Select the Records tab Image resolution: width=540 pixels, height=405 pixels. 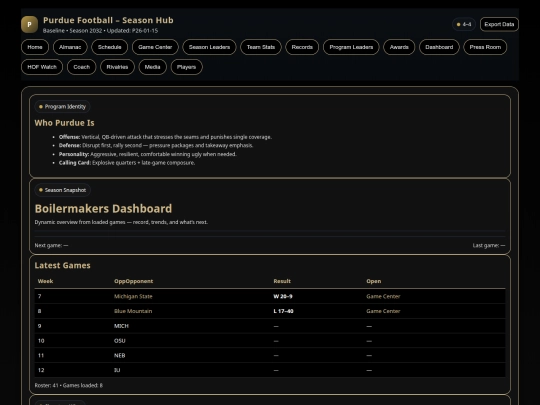[x=302, y=47]
